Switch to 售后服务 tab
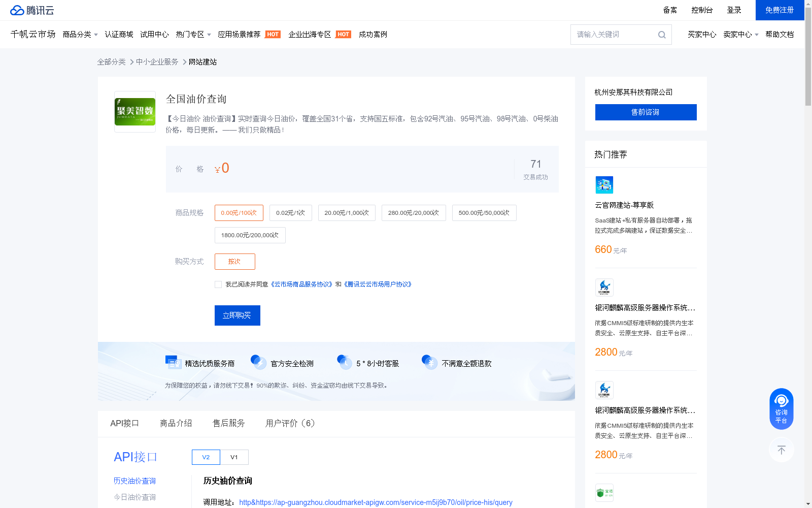The height and width of the screenshot is (508, 812). (x=229, y=424)
